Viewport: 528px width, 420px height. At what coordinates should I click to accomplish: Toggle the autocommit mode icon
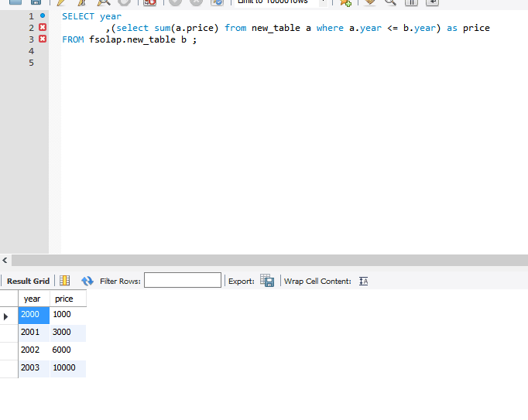pos(218,2)
